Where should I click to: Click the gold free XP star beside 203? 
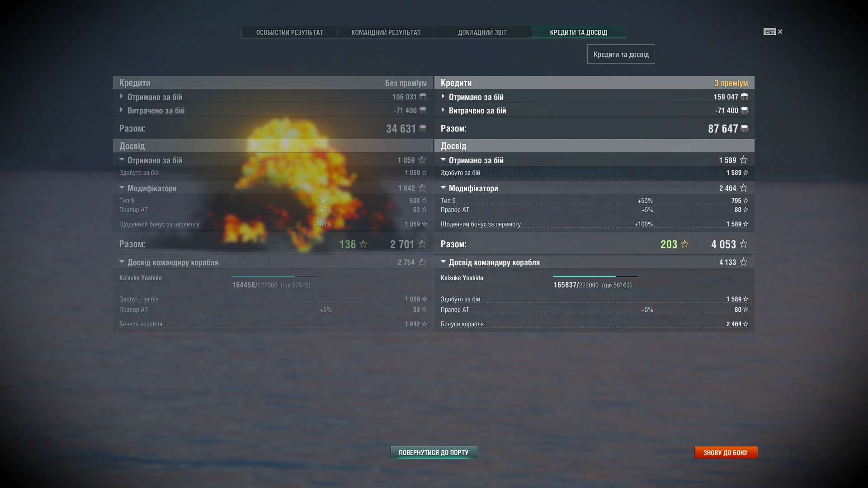685,244
